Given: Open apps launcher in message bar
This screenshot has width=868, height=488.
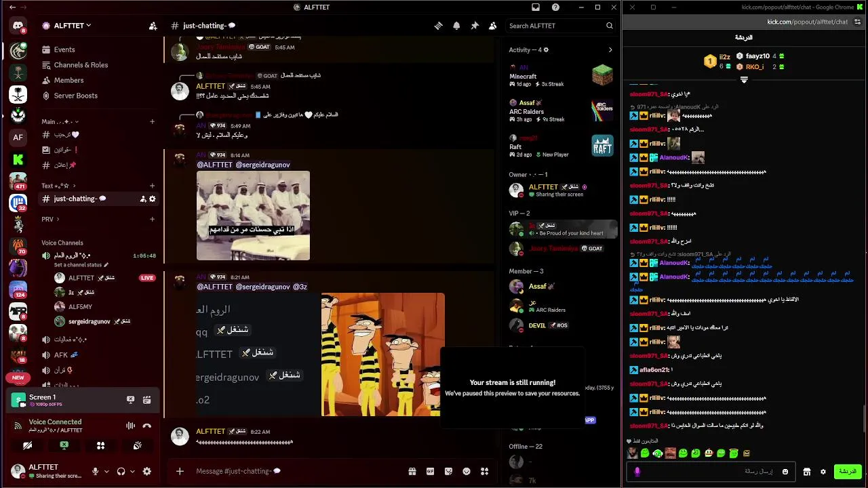Looking at the screenshot, I should (x=485, y=471).
